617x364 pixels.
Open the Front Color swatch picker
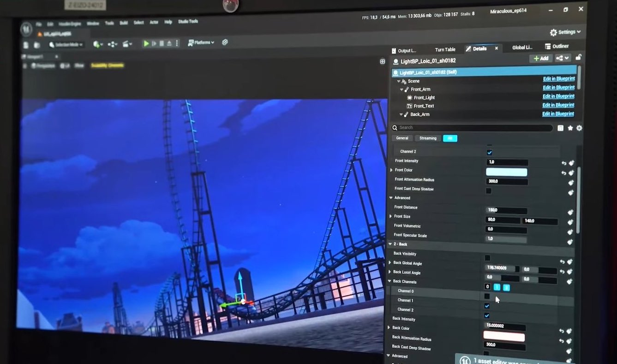pyautogui.click(x=506, y=172)
